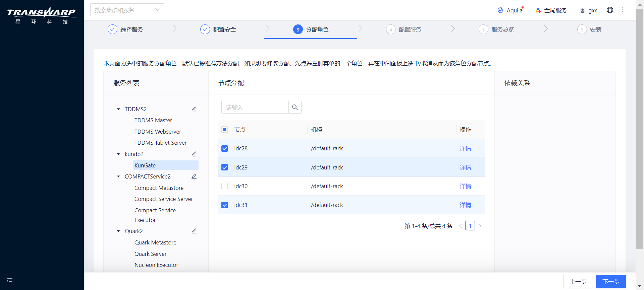Select the Quark Metastore role
Viewport: 644px width, 290px height.
coord(155,242)
